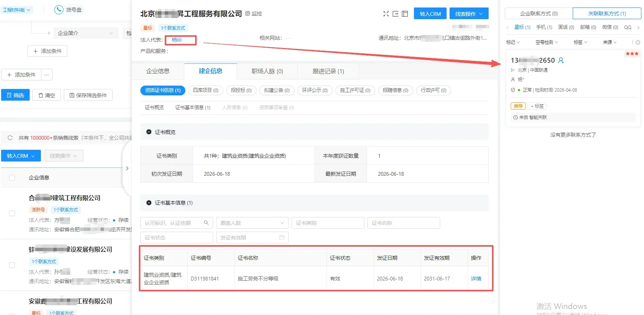644x315 pixels.
Task: Click the play arrow icon before 北京 | 中国联通
Action: point(513,70)
